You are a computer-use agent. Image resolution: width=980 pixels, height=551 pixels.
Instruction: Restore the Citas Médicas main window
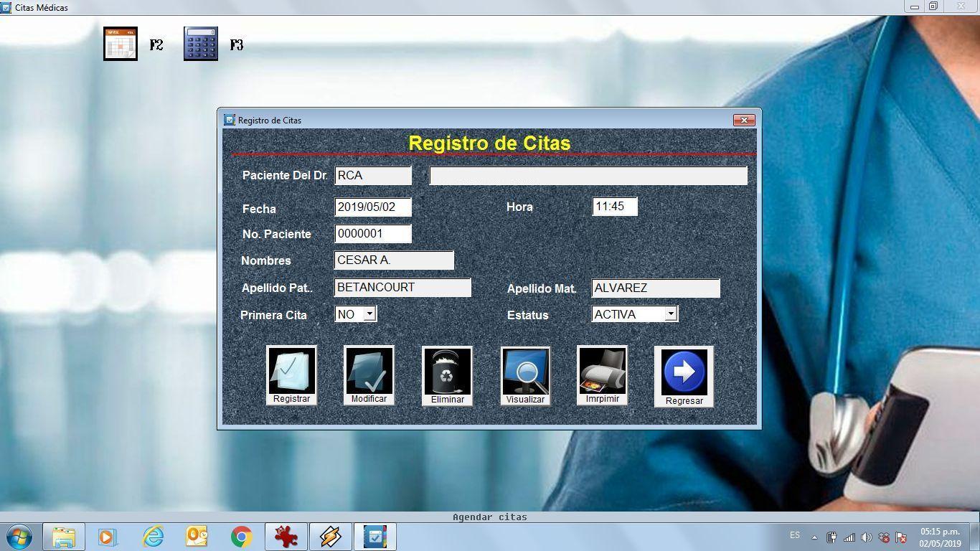tap(933, 6)
